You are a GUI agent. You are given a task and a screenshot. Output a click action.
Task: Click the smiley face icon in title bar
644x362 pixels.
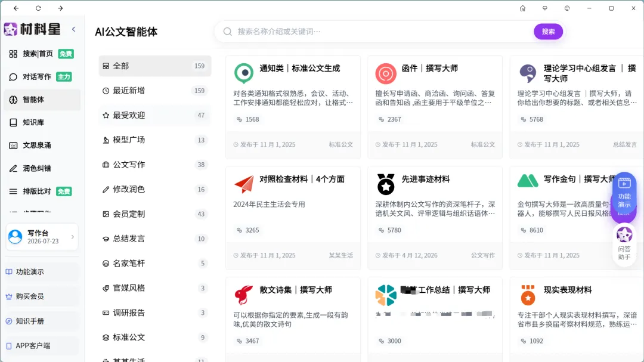pos(567,8)
